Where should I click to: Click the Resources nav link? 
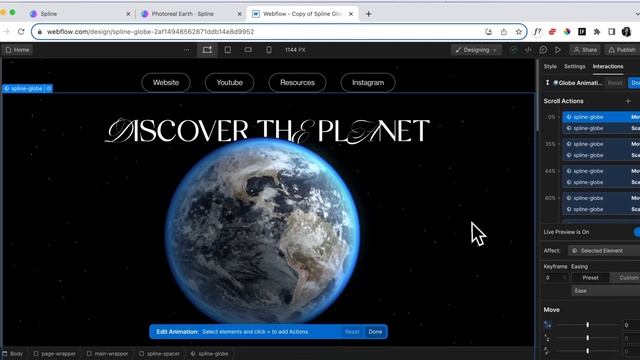point(297,82)
